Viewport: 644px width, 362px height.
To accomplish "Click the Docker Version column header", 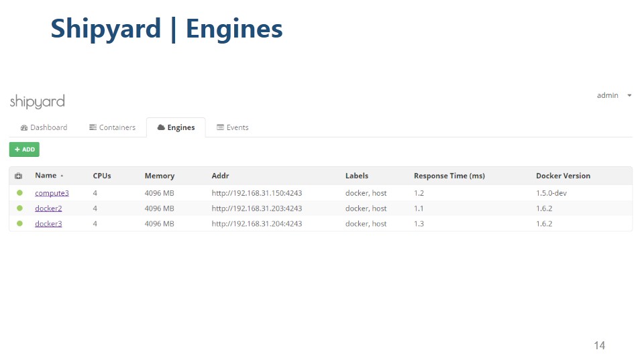I will point(563,176).
